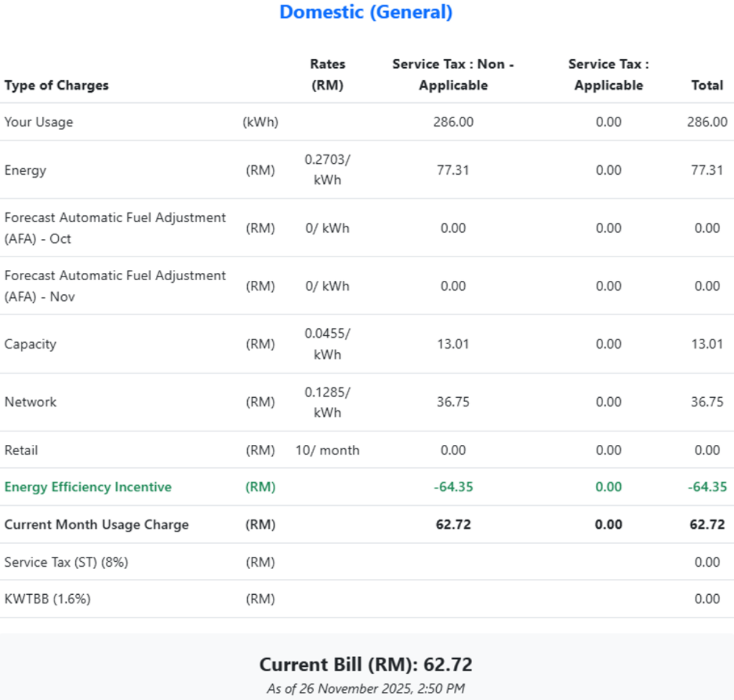Click the Domestic (General) heading
Screen dimensions: 734x700
pyautogui.click(x=366, y=12)
